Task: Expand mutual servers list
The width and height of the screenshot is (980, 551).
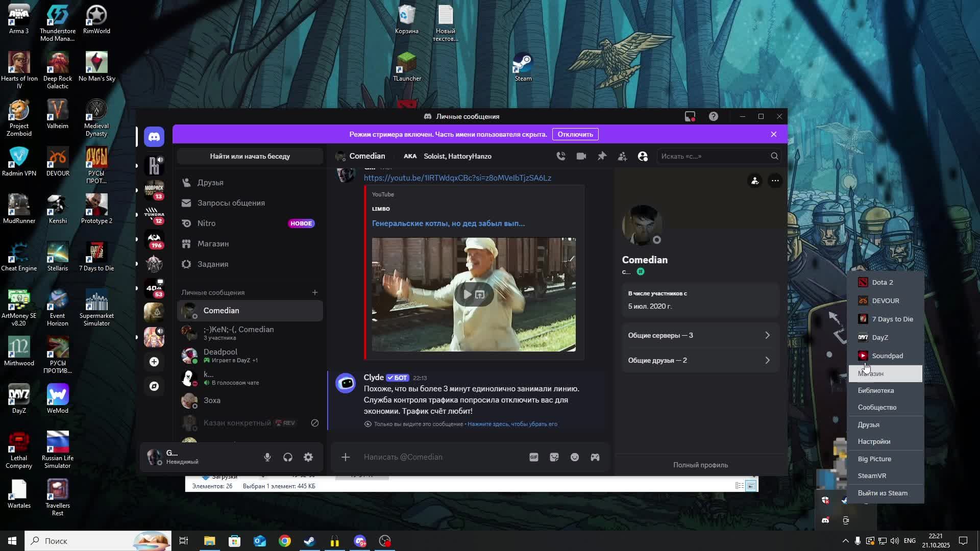Action: point(699,335)
